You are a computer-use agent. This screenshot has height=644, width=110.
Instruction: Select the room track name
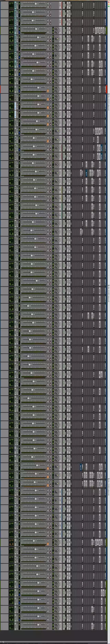(15, 80)
